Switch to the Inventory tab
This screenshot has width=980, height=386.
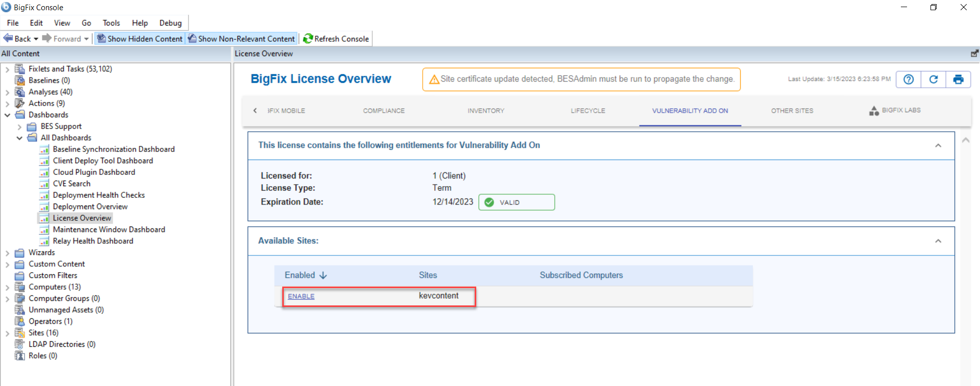[x=486, y=111]
